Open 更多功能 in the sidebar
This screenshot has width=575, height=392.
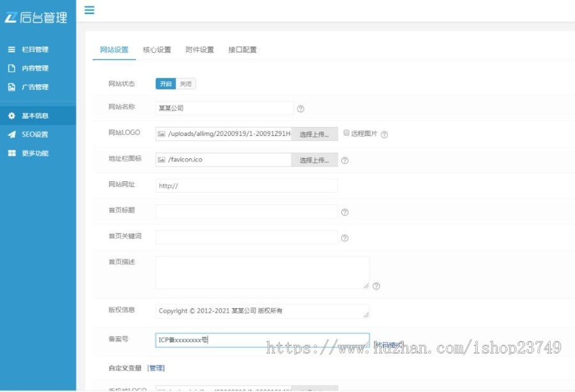tap(38, 153)
